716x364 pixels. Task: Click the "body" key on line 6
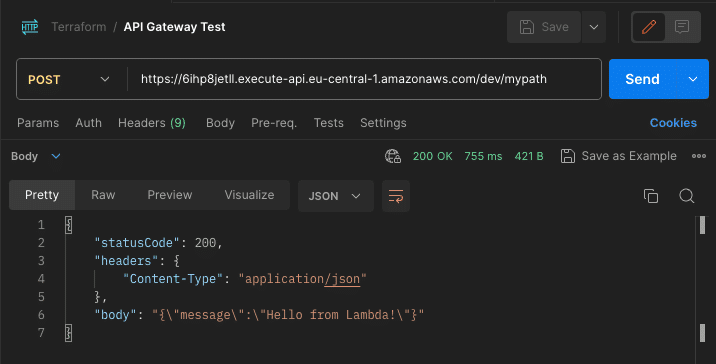[x=116, y=315]
